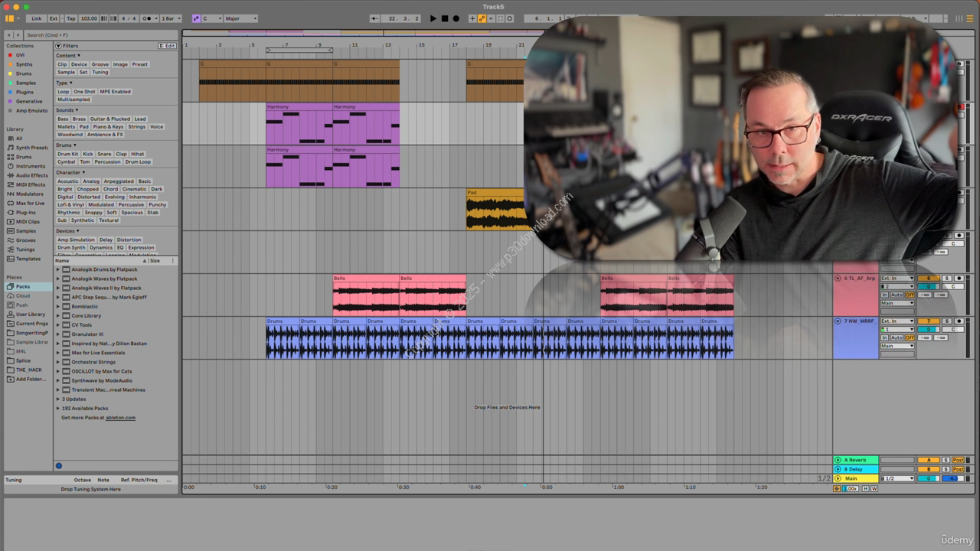980x551 pixels.
Task: Click the Re-enable Automation arrow icon
Action: [491, 18]
